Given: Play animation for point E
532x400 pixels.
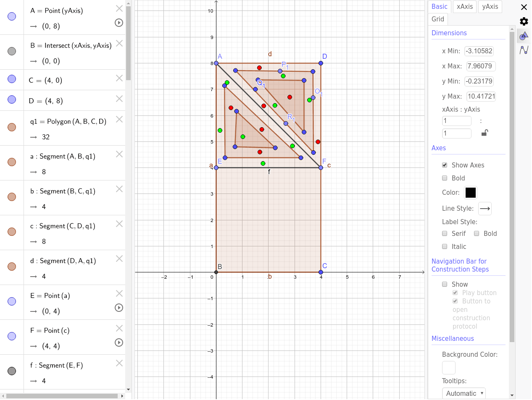Looking at the screenshot, I should [x=119, y=308].
